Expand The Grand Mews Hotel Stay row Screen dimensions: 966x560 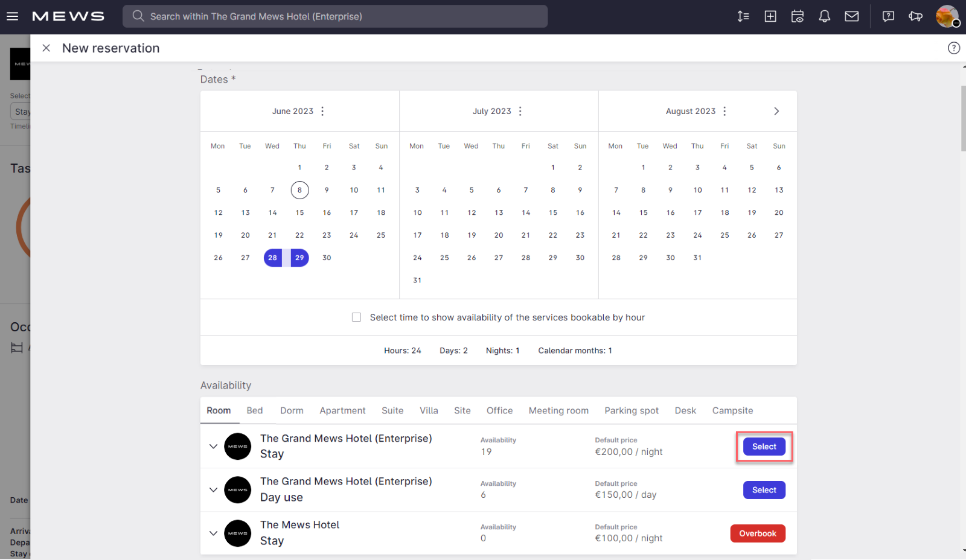[x=213, y=446]
